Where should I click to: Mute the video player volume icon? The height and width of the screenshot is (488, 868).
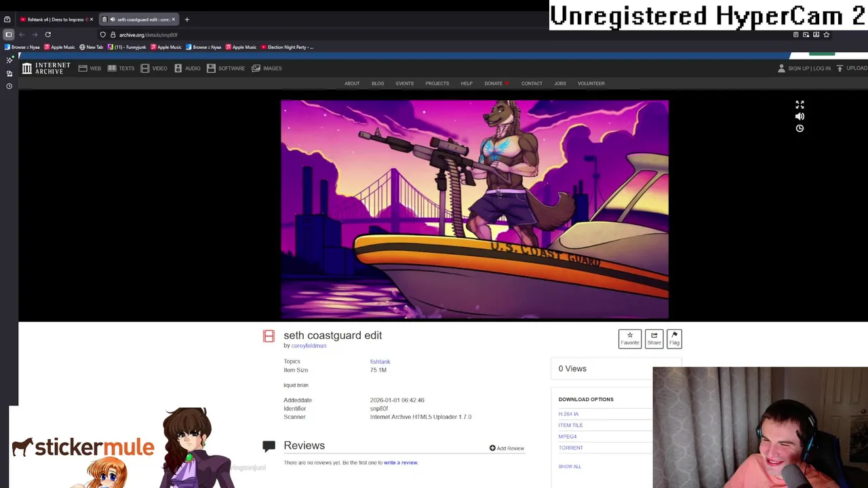pos(800,117)
